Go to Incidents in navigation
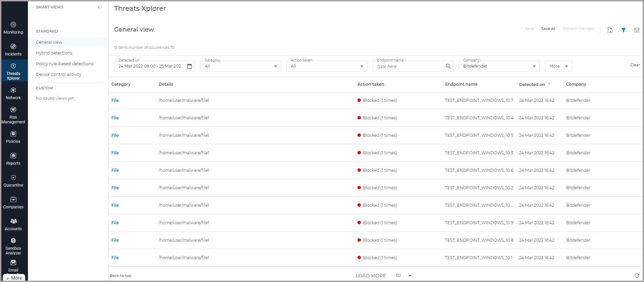Screen dimensions: 644x282 13,50
